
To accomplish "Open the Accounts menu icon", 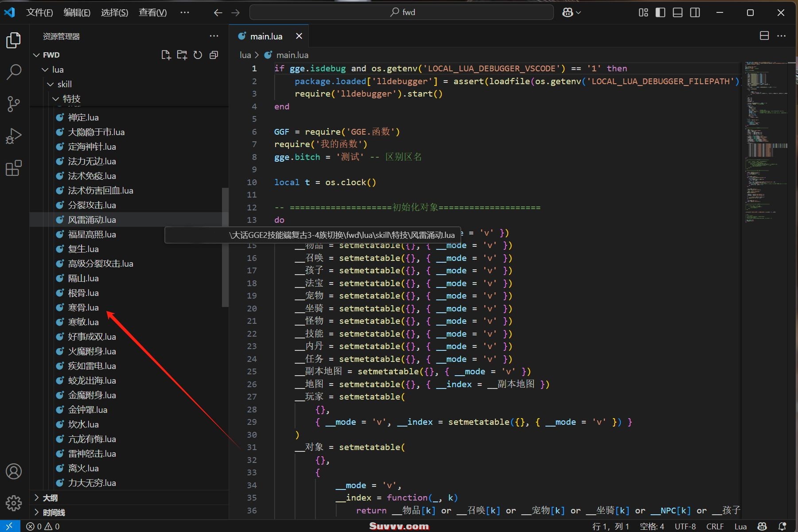I will [x=13, y=471].
